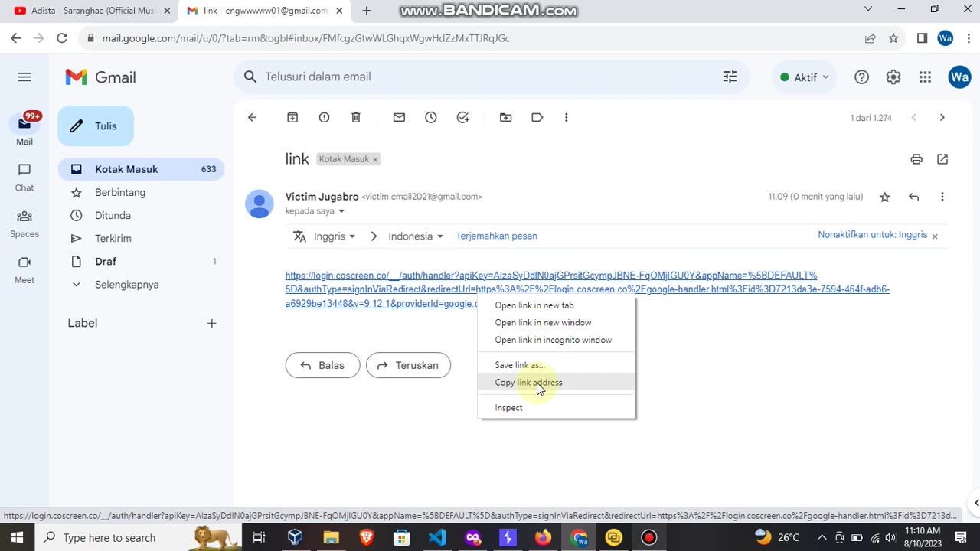This screenshot has height=551, width=980.
Task: Open Kotak Masuk folder
Action: (x=141, y=169)
